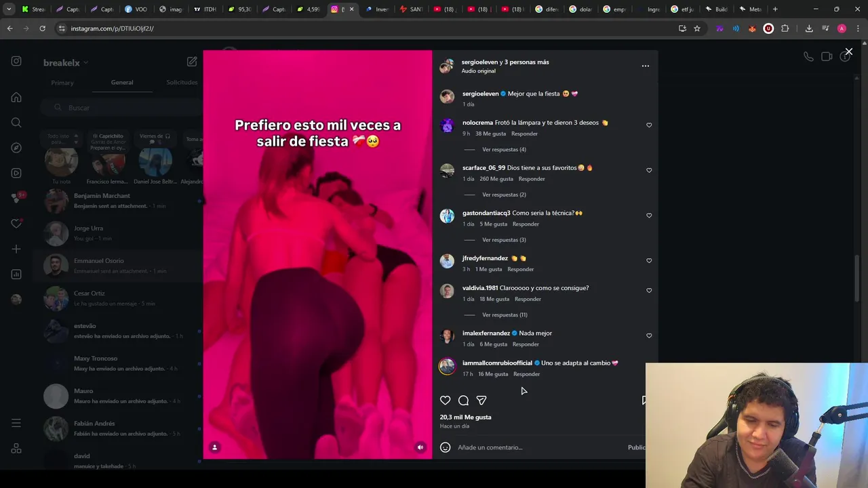View 20,3 mil Me gusta likes list
Image resolution: width=868 pixels, height=488 pixels.
click(x=465, y=418)
